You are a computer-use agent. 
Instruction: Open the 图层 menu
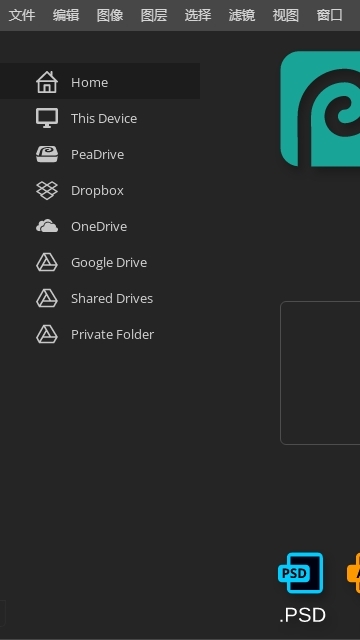pos(154,16)
